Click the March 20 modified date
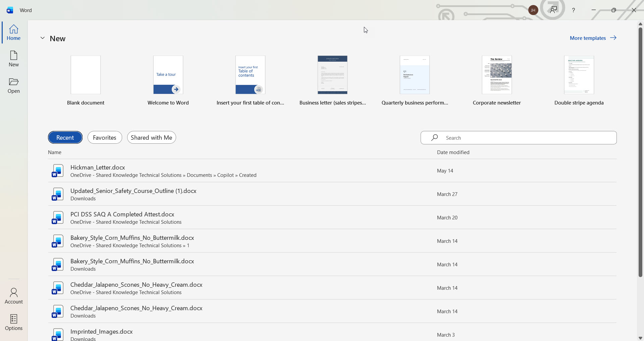Screen dimensions: 644x341 point(447,218)
